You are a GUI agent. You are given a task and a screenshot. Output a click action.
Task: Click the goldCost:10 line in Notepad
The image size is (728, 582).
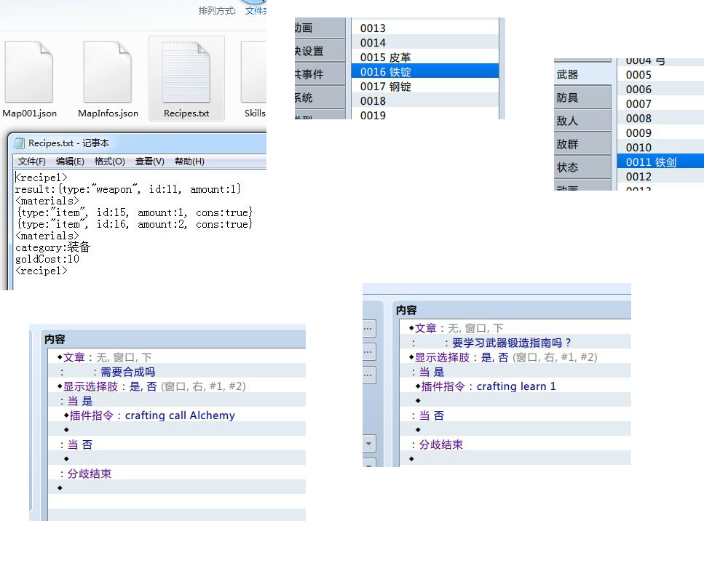(x=47, y=259)
